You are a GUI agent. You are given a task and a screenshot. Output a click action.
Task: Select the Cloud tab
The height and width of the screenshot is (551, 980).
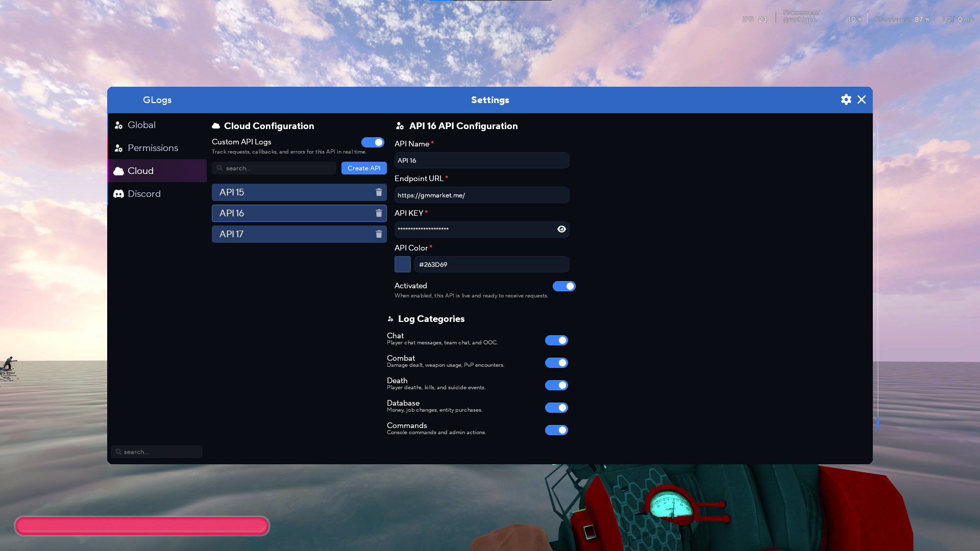click(157, 171)
